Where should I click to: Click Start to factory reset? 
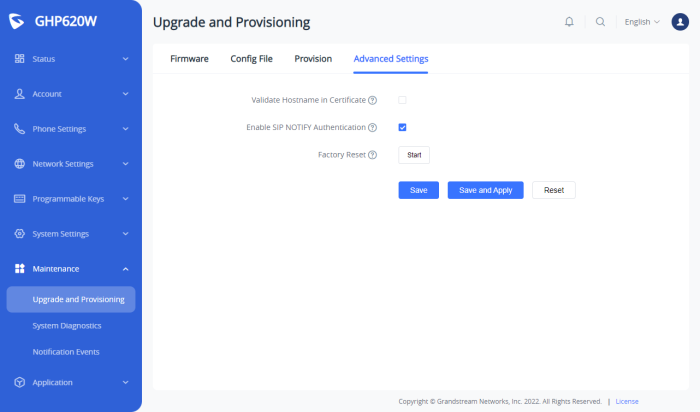[x=414, y=155]
